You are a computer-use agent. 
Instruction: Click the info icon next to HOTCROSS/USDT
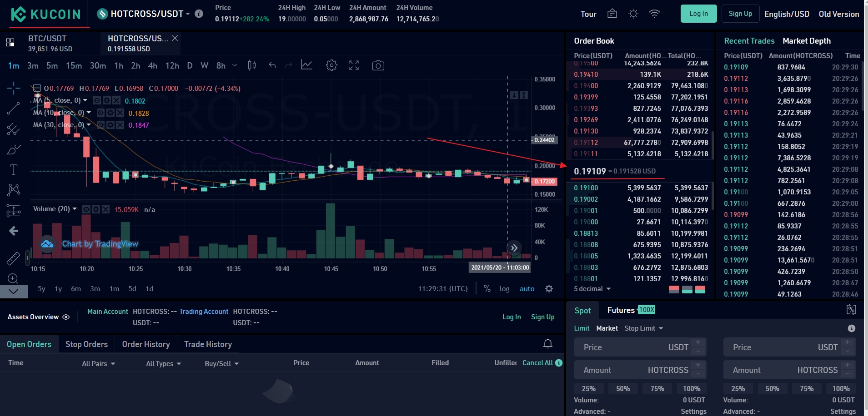click(199, 14)
